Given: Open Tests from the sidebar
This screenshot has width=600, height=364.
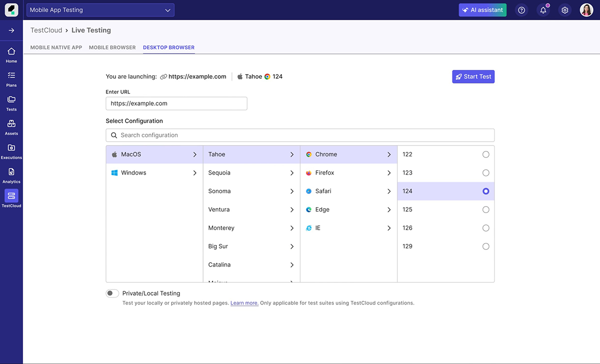Looking at the screenshot, I should [x=11, y=103].
